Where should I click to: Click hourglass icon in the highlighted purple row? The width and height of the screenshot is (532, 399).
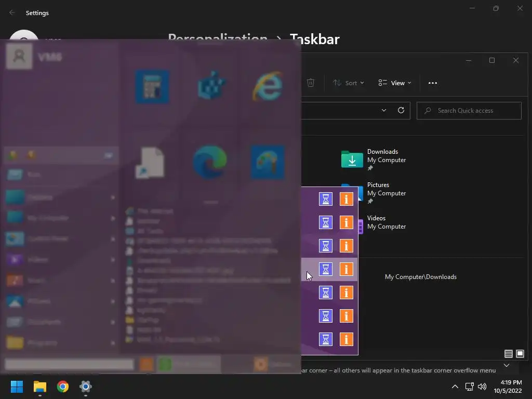pos(326,270)
